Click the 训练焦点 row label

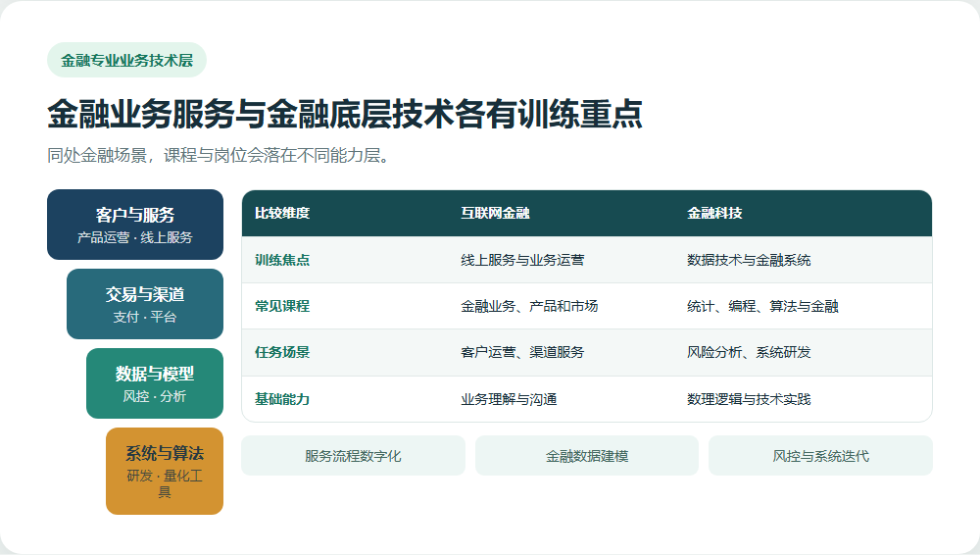point(282,260)
